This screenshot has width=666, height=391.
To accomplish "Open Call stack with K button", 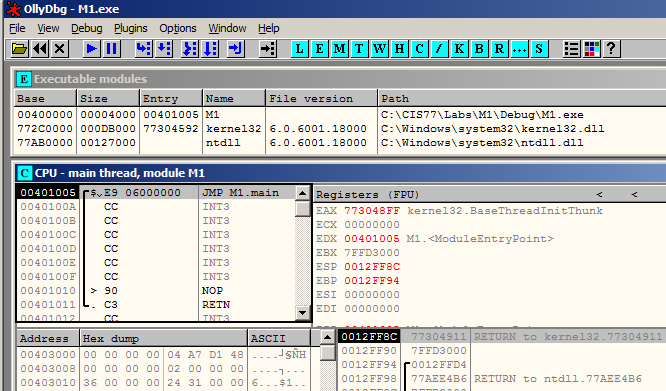I will coord(459,49).
